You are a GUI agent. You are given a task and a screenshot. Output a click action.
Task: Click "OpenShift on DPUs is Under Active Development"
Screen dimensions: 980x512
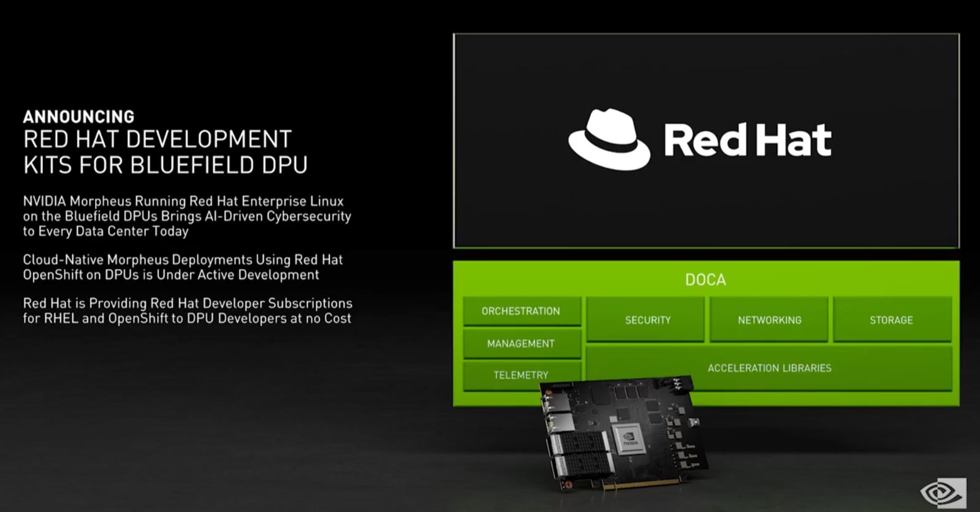point(171,275)
